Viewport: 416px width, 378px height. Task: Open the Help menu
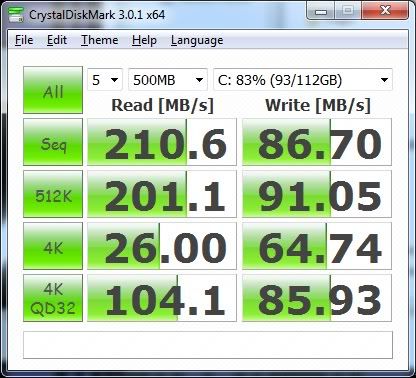pos(144,40)
